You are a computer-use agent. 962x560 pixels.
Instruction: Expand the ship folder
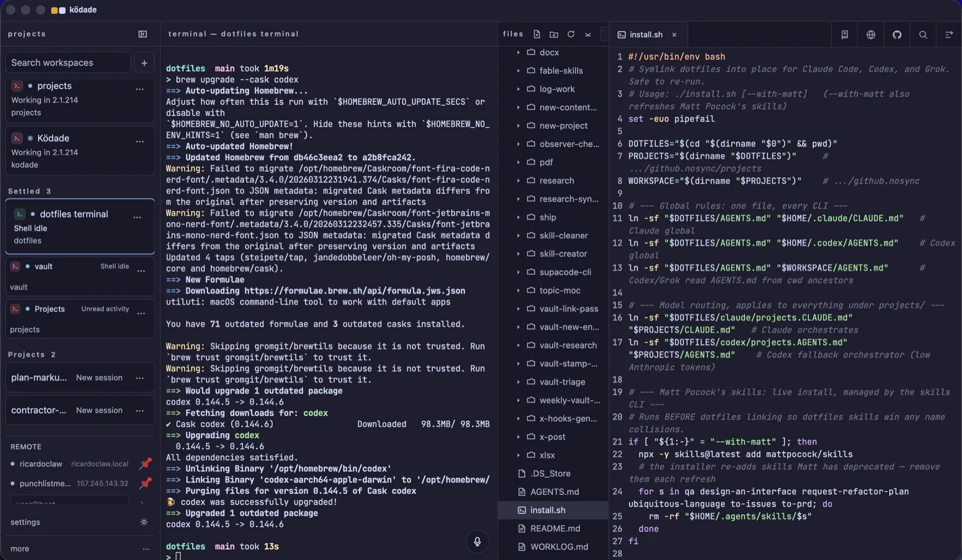click(518, 217)
